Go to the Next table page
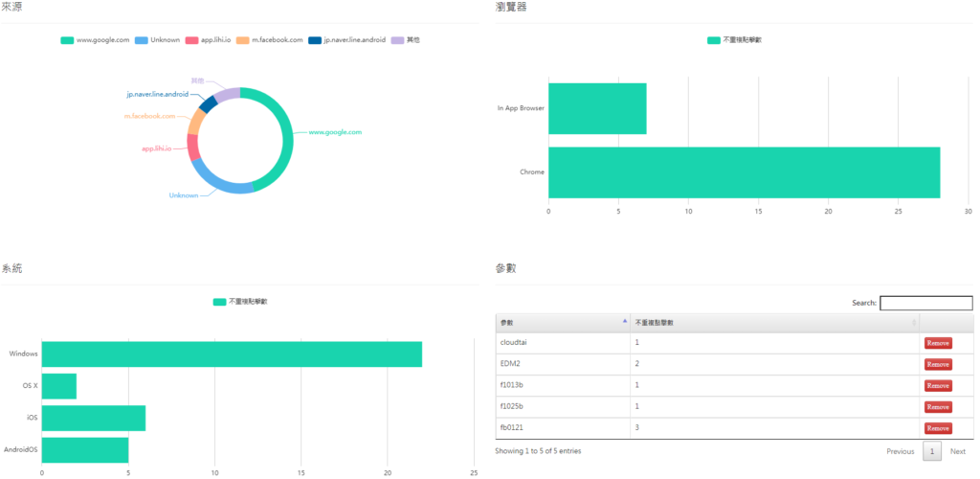This screenshot has height=479, width=980. pos(957,451)
